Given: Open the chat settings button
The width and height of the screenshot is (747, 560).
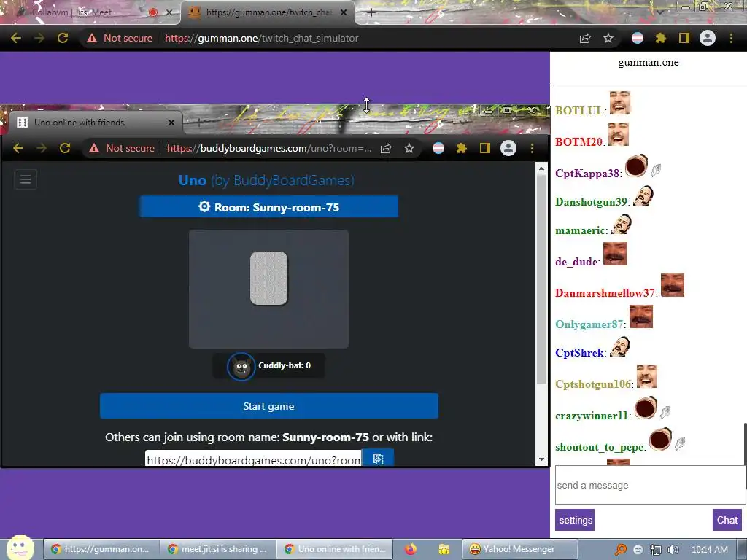Looking at the screenshot, I should [575, 520].
